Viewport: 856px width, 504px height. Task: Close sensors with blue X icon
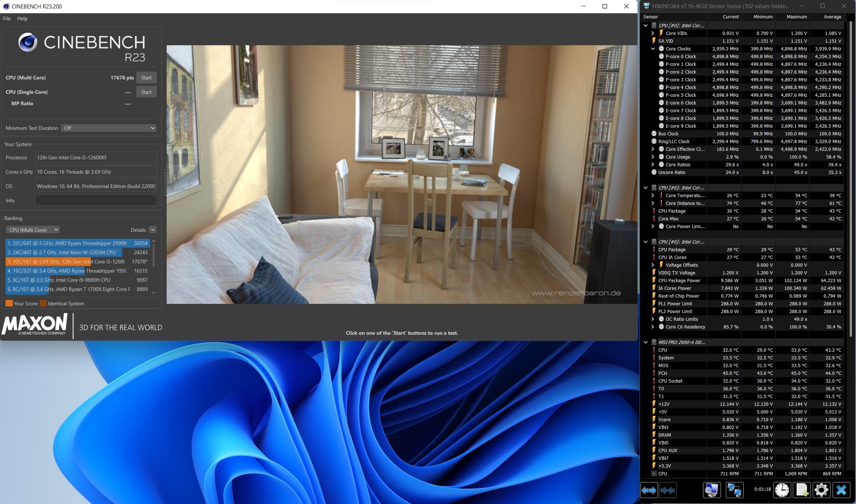tap(841, 490)
